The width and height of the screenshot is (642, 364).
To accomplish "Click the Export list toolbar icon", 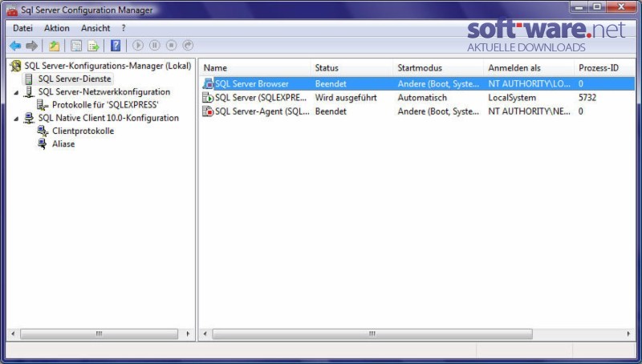I will (93, 46).
